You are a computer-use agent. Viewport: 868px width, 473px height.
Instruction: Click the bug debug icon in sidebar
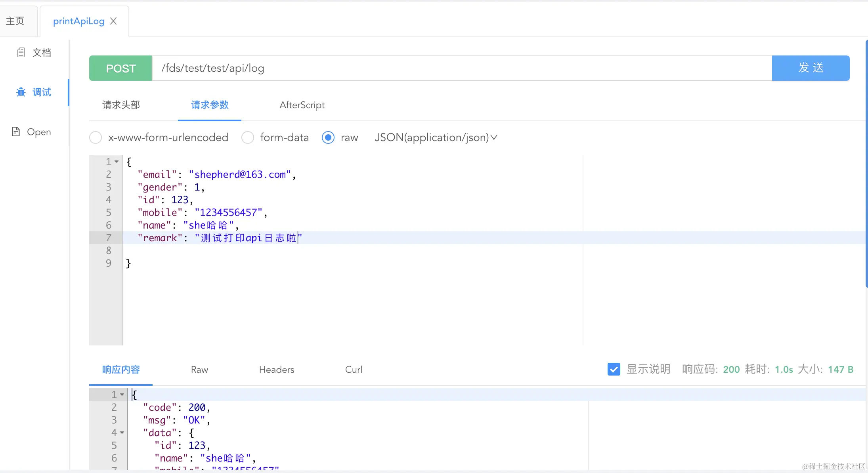pos(21,92)
